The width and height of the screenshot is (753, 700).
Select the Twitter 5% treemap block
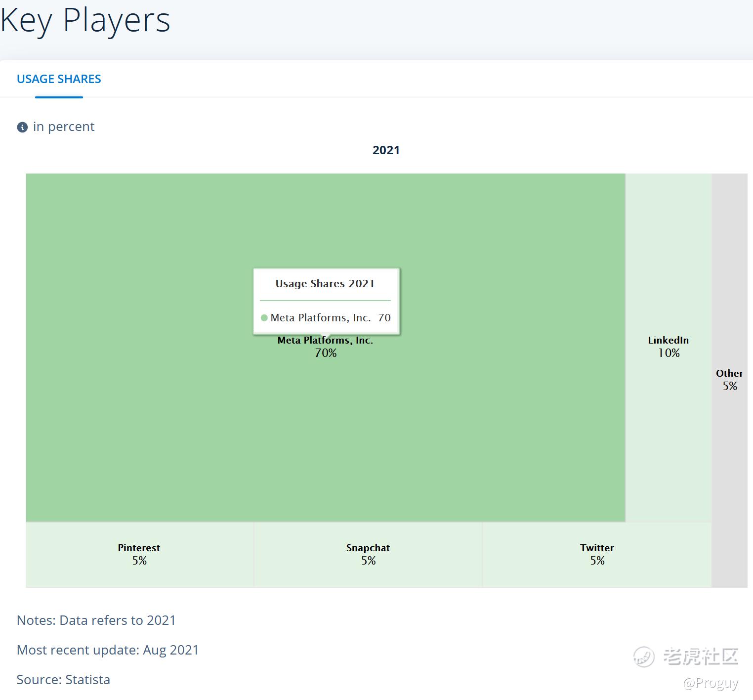(597, 554)
